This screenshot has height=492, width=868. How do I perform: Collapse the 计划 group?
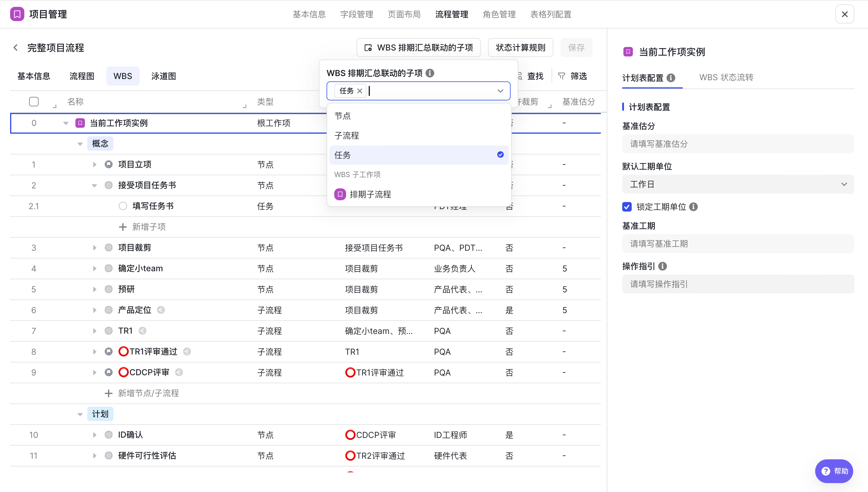pos(80,414)
